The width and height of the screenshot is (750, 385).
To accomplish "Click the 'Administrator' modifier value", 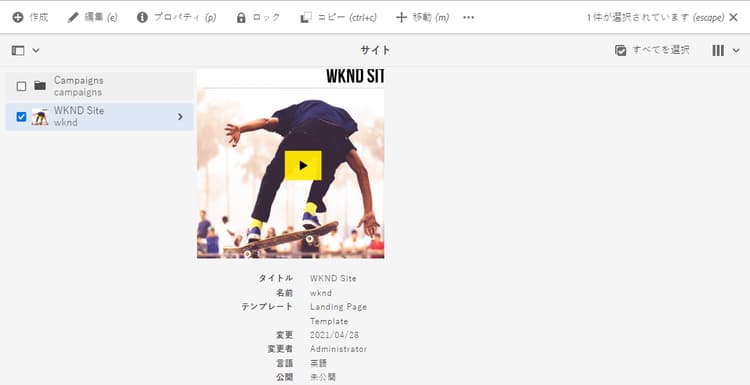I will pyautogui.click(x=339, y=349).
